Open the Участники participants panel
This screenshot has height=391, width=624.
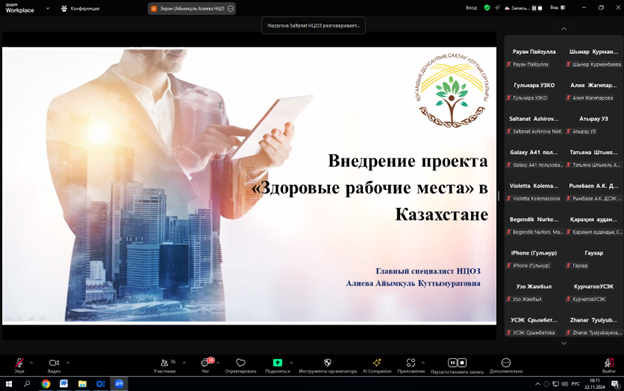tap(165, 365)
